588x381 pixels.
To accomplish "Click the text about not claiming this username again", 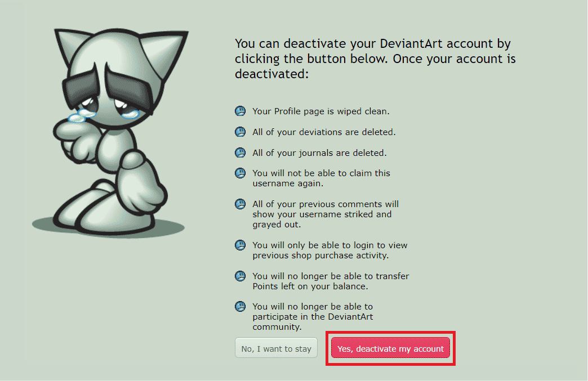I will click(x=322, y=178).
